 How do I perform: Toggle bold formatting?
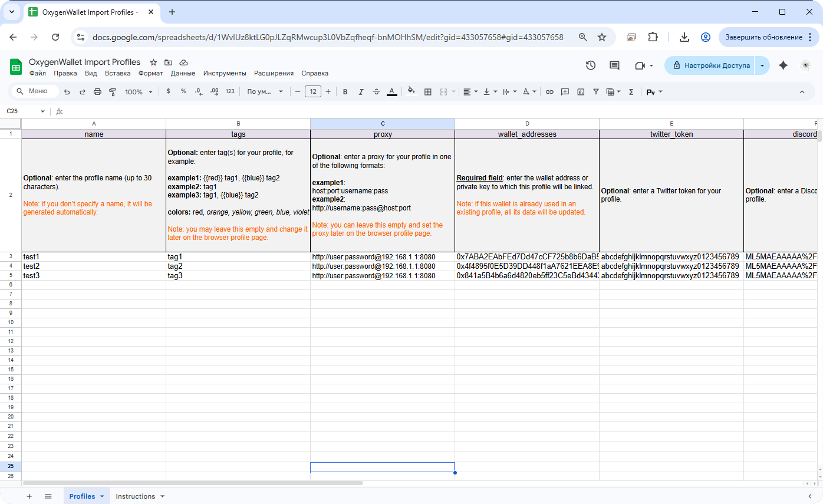[345, 92]
